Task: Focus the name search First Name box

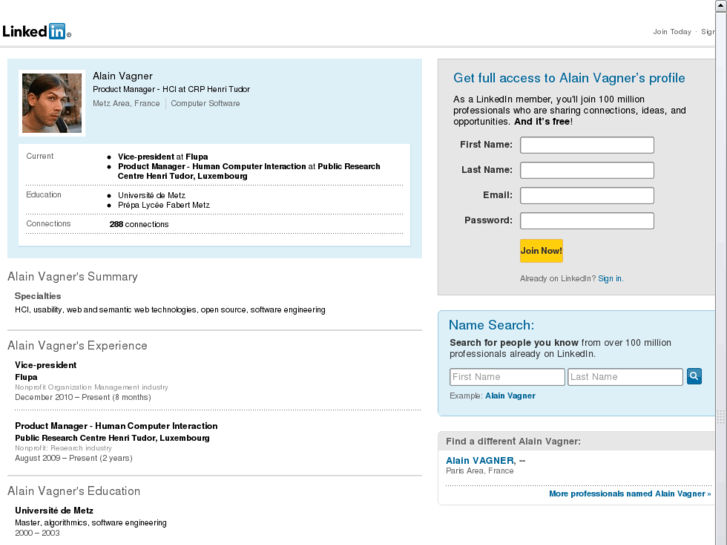Action: [507, 377]
